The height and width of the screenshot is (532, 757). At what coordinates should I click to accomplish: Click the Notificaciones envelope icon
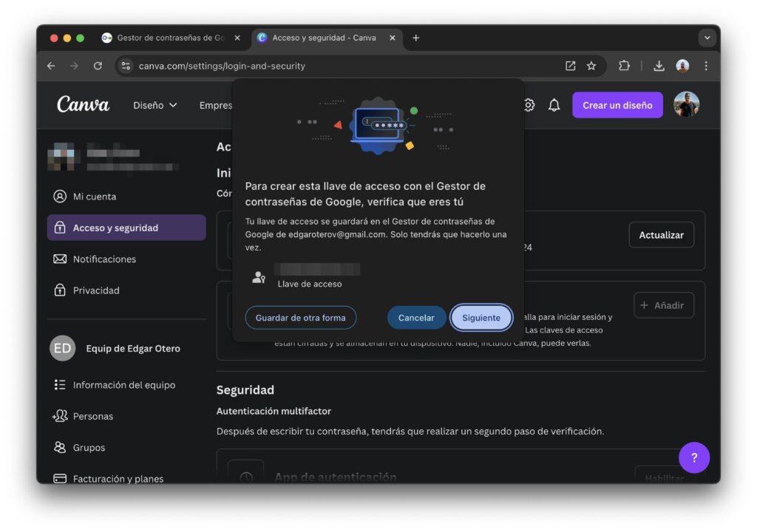coord(60,259)
